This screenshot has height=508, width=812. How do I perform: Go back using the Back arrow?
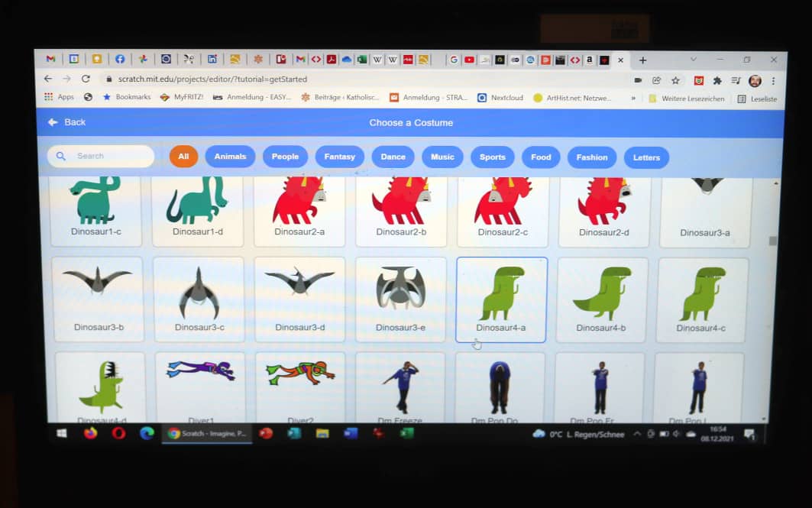[x=66, y=122]
